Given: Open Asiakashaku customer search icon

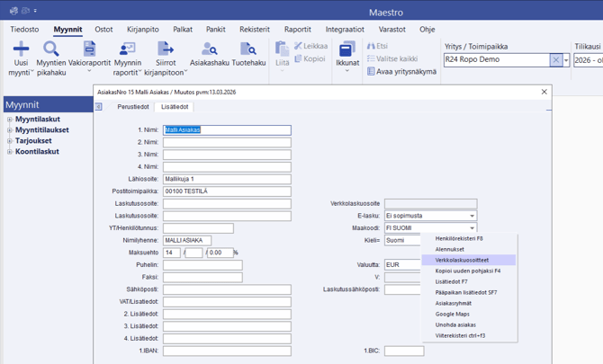Looking at the screenshot, I should 209,49.
